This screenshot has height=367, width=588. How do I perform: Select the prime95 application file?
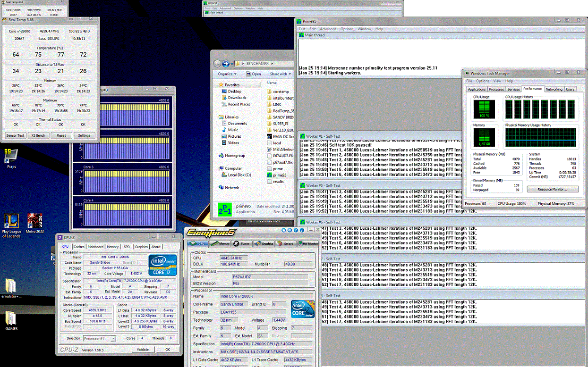point(278,175)
